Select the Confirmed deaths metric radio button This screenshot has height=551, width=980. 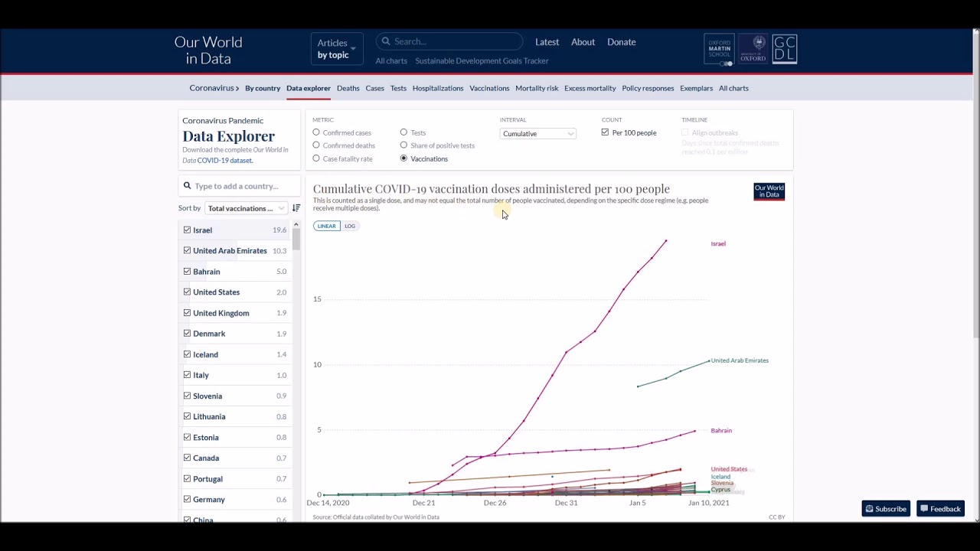(316, 145)
